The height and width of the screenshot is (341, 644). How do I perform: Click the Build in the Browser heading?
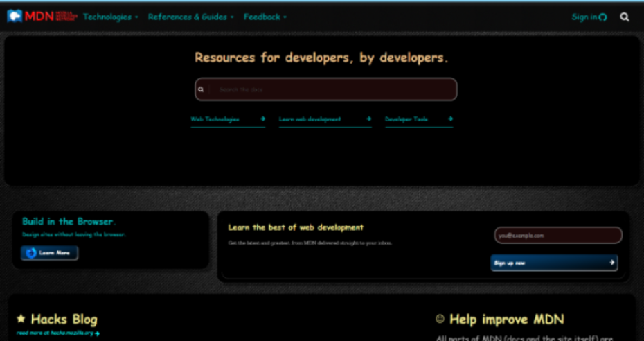point(69,222)
